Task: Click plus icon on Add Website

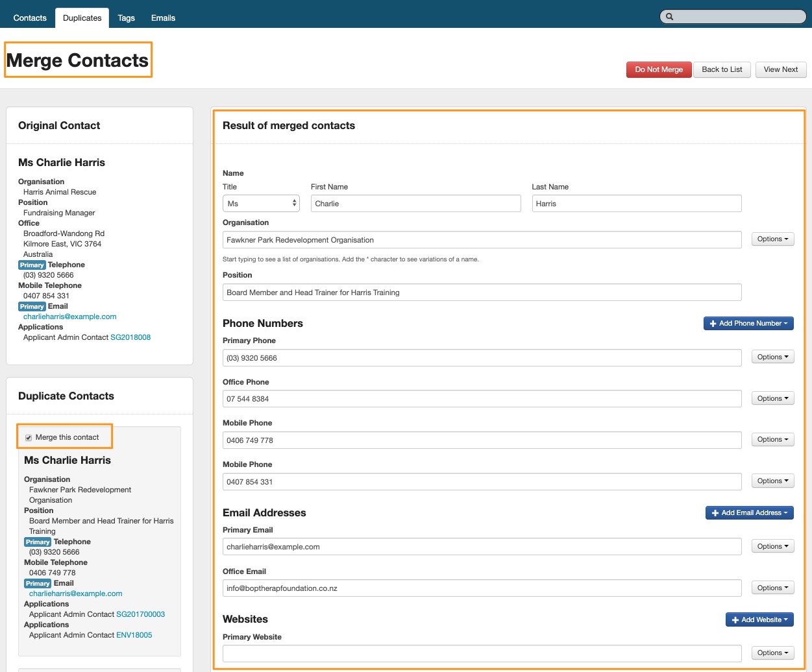Action: tap(735, 620)
